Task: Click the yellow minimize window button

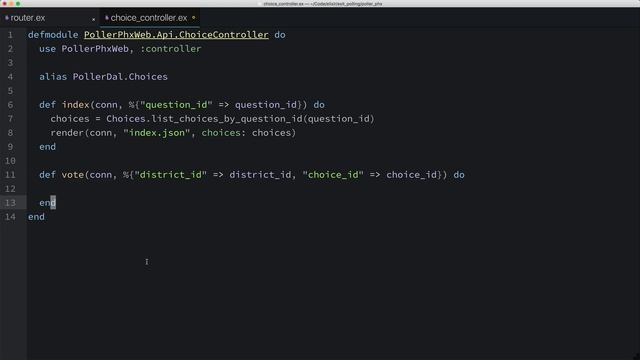Action: click(x=11, y=4)
